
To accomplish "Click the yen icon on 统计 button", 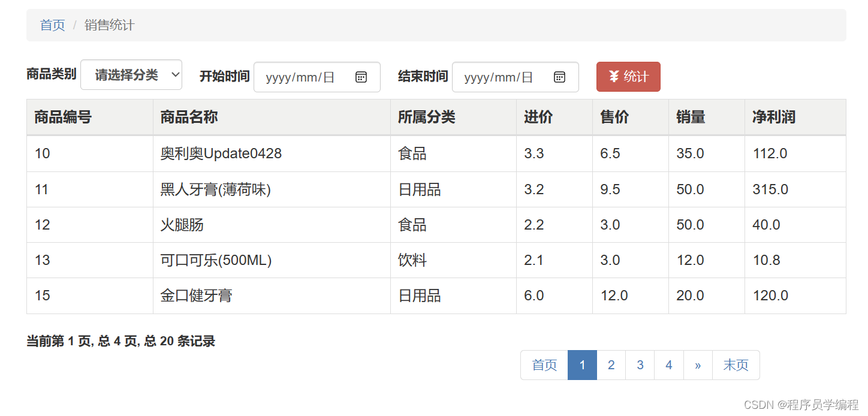I will (x=614, y=76).
